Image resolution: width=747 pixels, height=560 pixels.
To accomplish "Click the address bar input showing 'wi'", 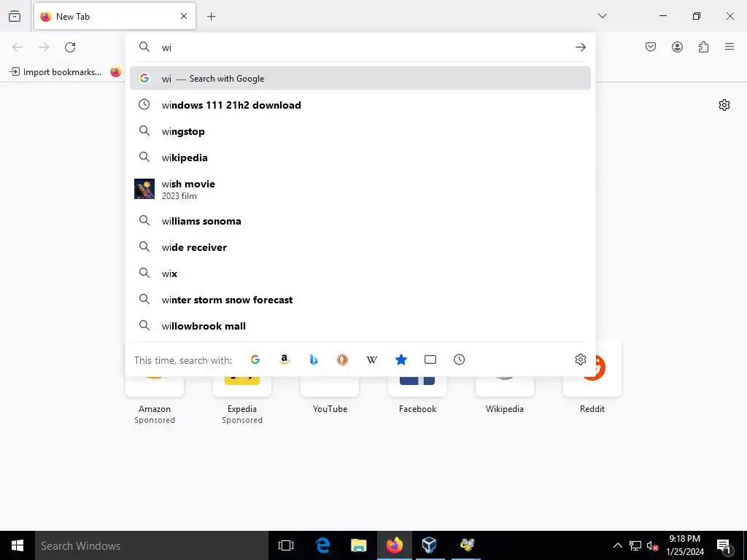I will pyautogui.click(x=362, y=47).
